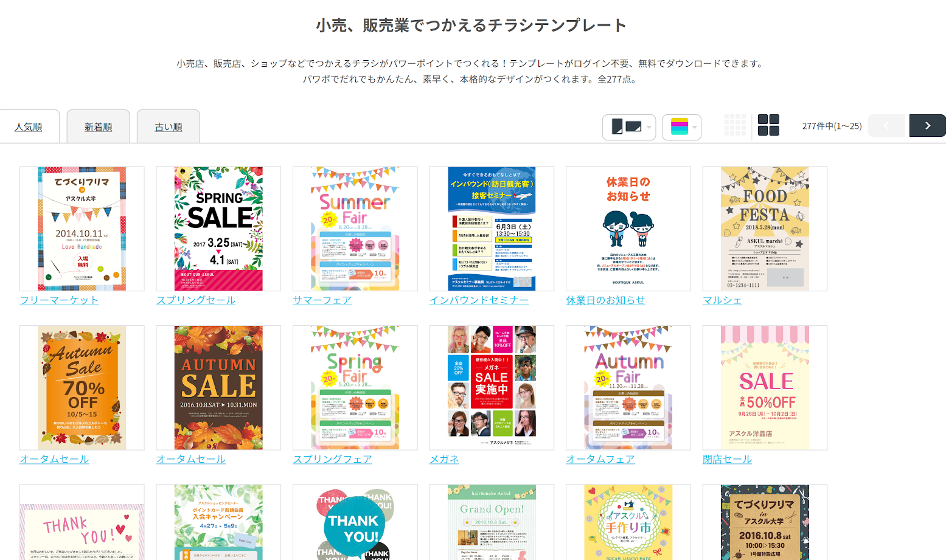Sort templates by 古い順 tab
Image resolution: width=946 pixels, height=560 pixels.
coord(169,126)
